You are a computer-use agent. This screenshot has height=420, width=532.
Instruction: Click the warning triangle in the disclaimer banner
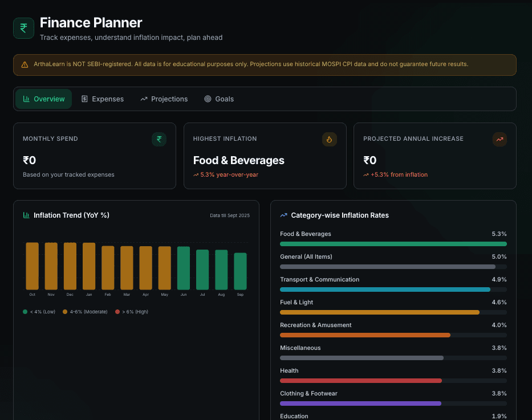pyautogui.click(x=24, y=64)
